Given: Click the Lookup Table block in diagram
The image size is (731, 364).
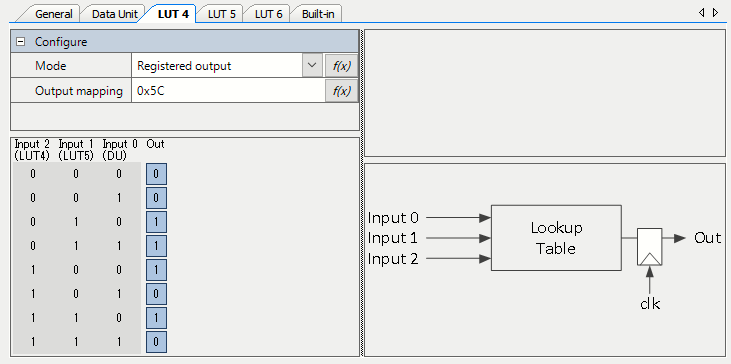Looking at the screenshot, I should [556, 238].
